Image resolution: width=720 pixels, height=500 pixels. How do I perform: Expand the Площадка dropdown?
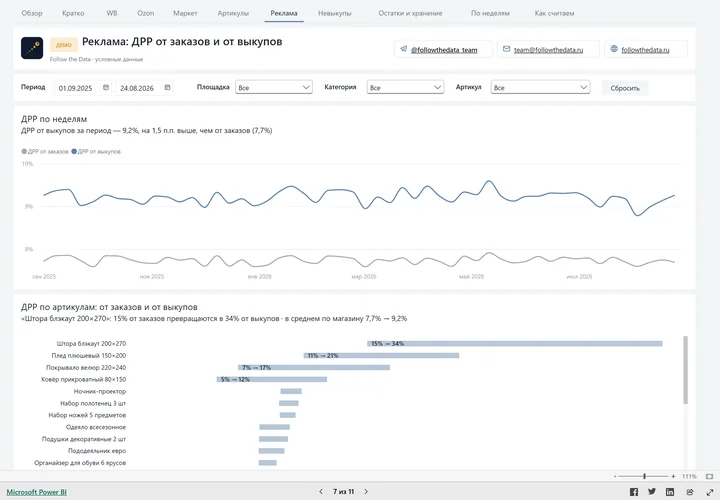274,87
